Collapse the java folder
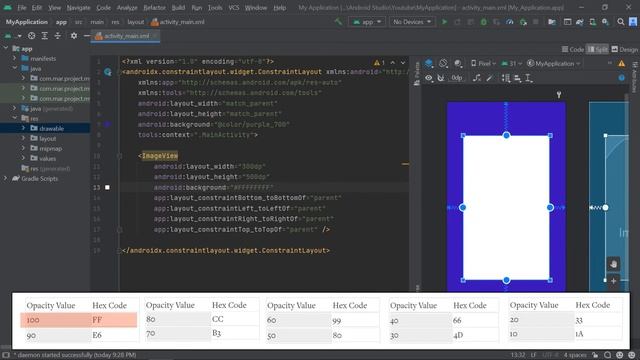The width and height of the screenshot is (640, 360). coord(15,68)
